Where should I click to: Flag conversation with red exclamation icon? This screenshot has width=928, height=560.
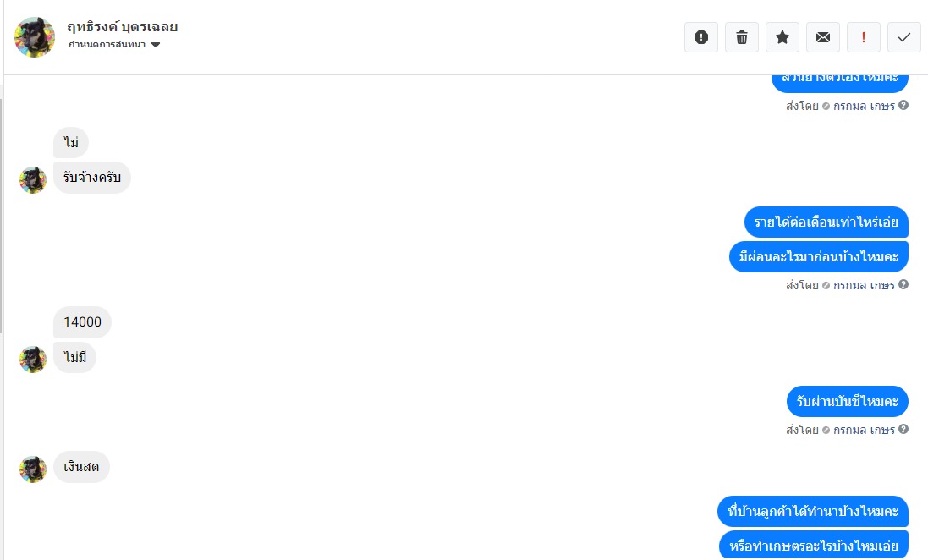(864, 37)
